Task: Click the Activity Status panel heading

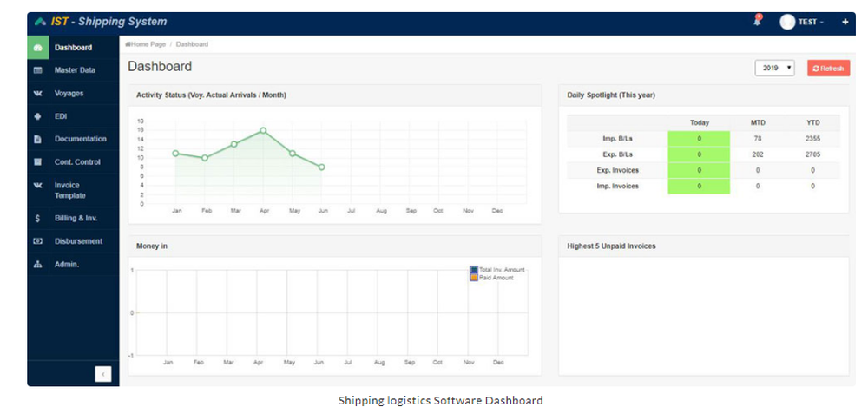Action: (x=211, y=95)
